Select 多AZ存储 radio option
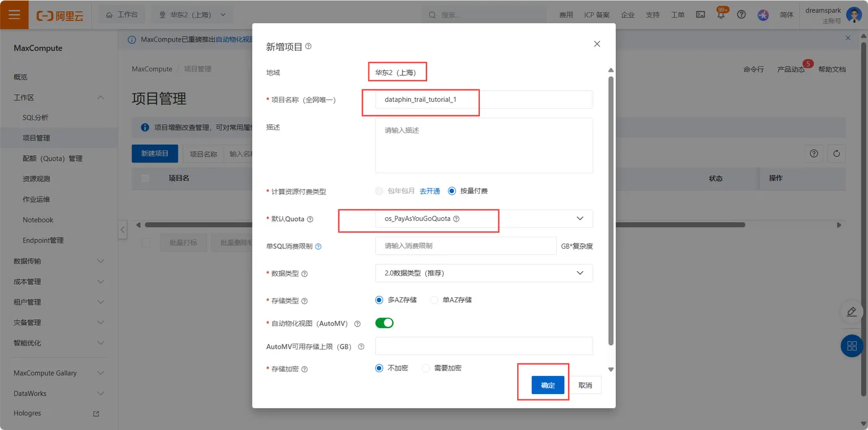Image resolution: width=868 pixels, height=430 pixels. point(379,300)
